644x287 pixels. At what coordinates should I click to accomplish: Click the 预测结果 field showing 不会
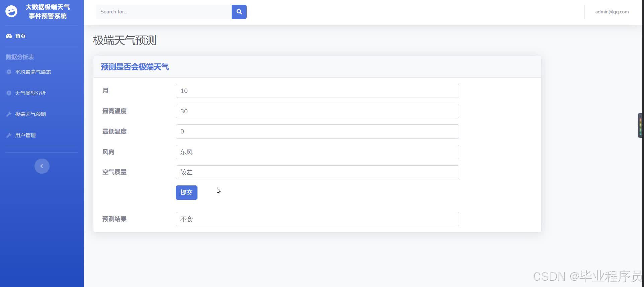pos(317,219)
